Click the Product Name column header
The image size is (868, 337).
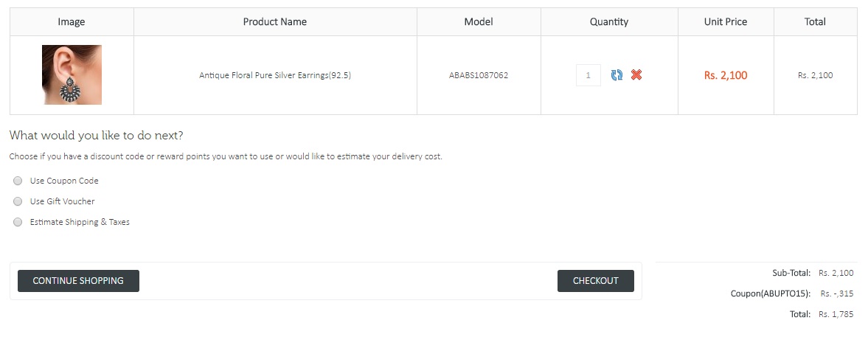(275, 22)
